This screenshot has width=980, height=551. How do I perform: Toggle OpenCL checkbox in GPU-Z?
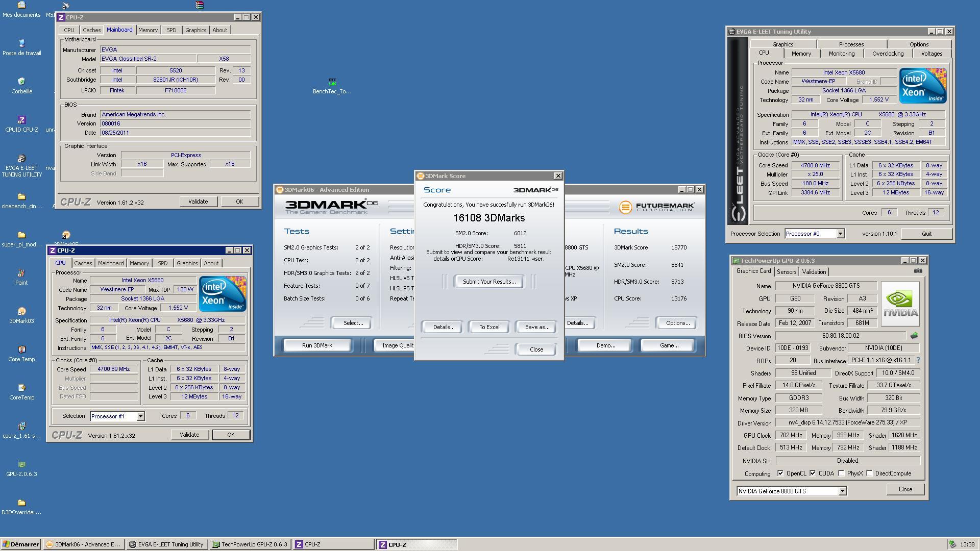(780, 473)
